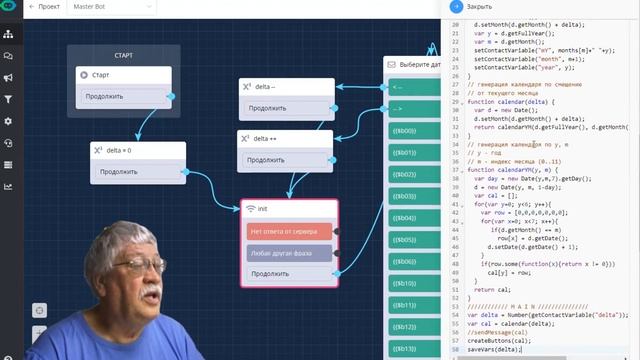
Task: Click the //sendMessage(cal) comment line
Action: 497,332
